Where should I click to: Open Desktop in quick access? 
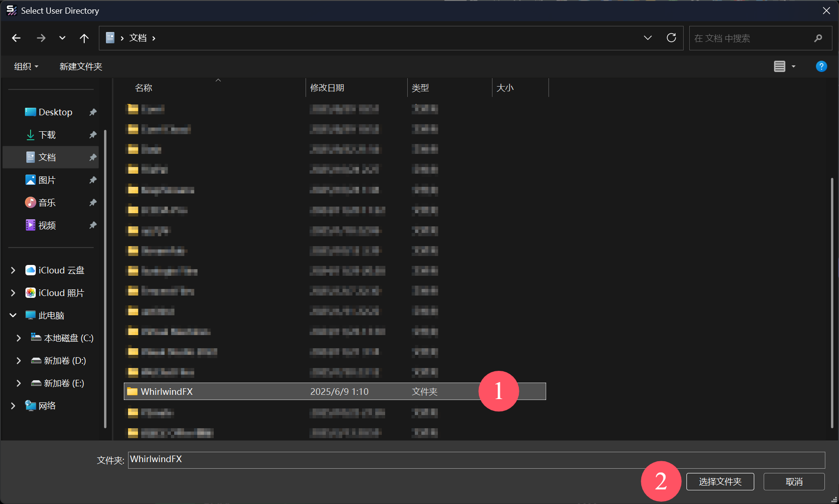(x=55, y=112)
